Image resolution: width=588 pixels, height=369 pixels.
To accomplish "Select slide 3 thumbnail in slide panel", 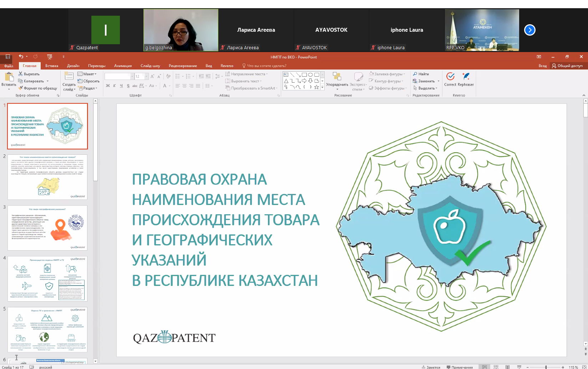I will point(47,228).
